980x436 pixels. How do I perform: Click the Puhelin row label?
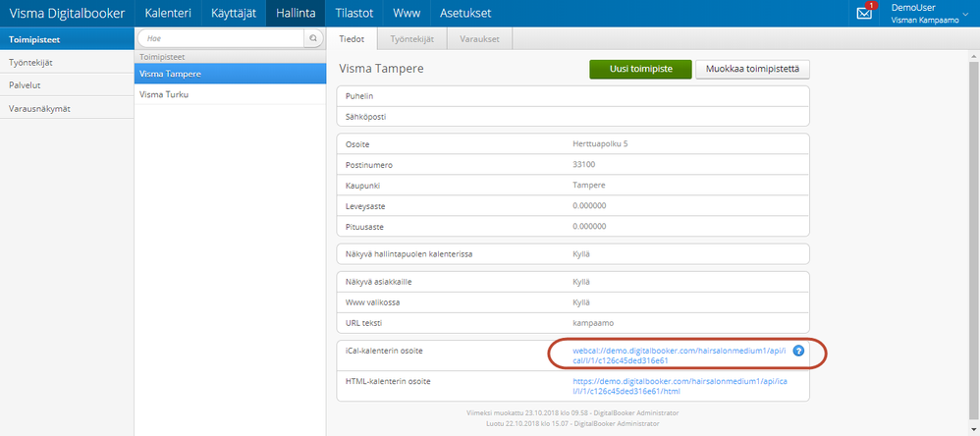coord(359,96)
